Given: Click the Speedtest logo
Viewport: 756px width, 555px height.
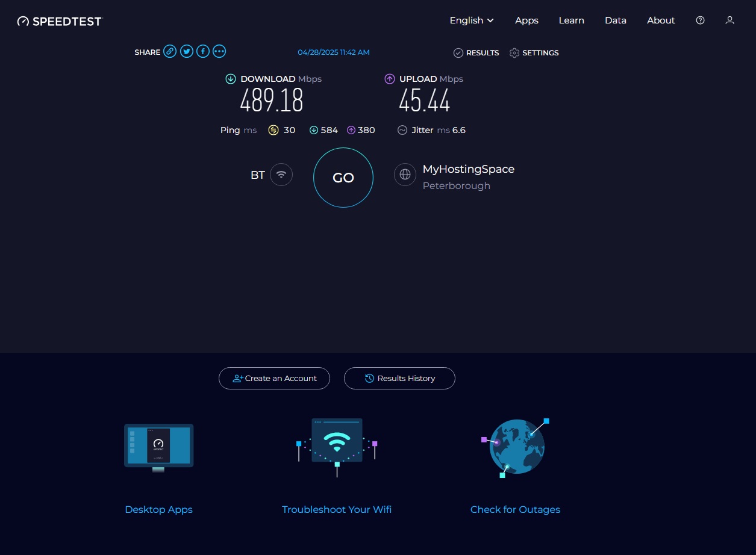Looking at the screenshot, I should pyautogui.click(x=60, y=21).
